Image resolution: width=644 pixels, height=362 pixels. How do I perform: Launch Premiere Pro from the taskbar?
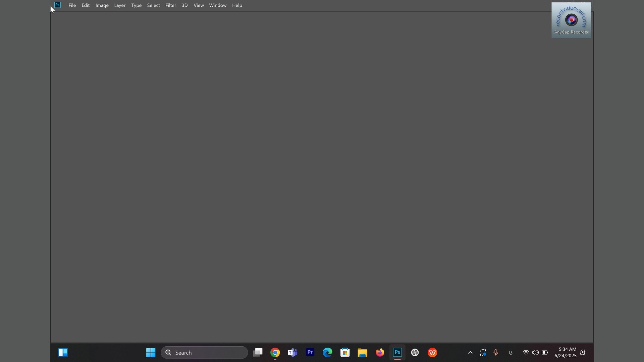[310, 353]
